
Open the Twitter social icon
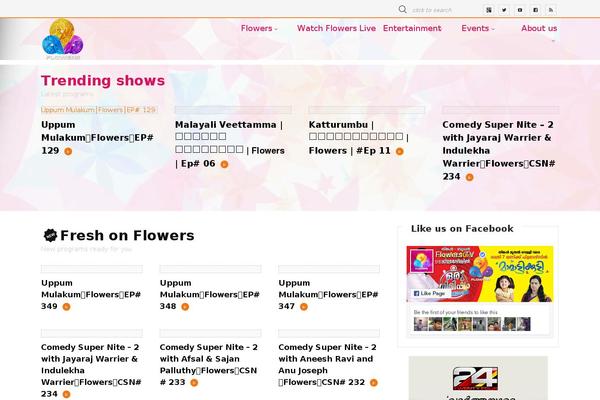[x=504, y=10]
